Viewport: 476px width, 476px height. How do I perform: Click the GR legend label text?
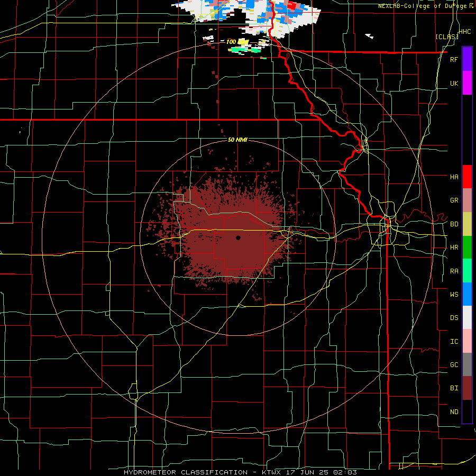click(454, 200)
